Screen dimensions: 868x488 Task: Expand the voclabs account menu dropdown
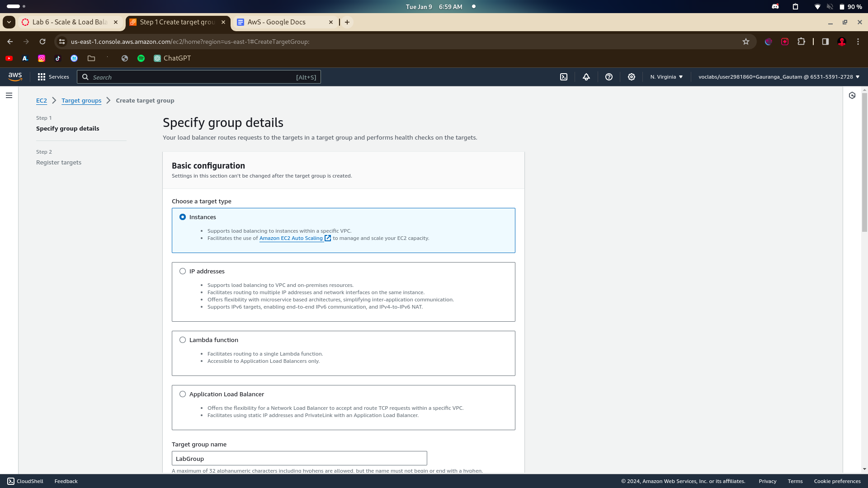tap(778, 77)
